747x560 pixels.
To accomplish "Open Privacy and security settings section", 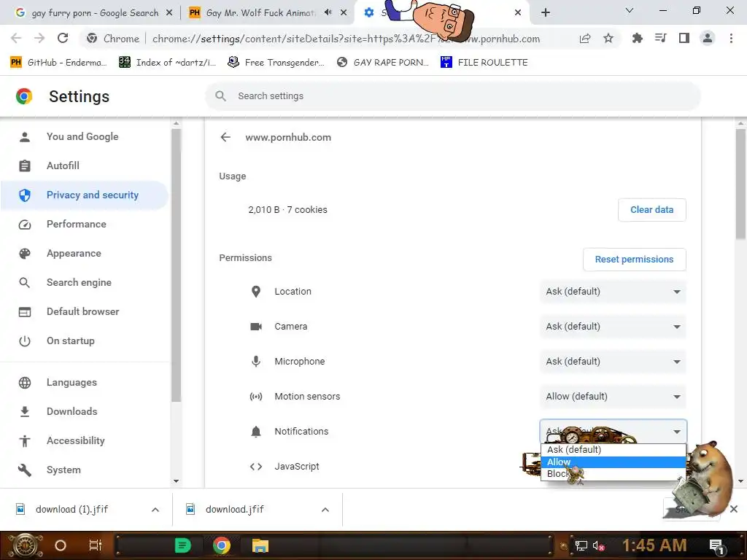I will point(85,195).
